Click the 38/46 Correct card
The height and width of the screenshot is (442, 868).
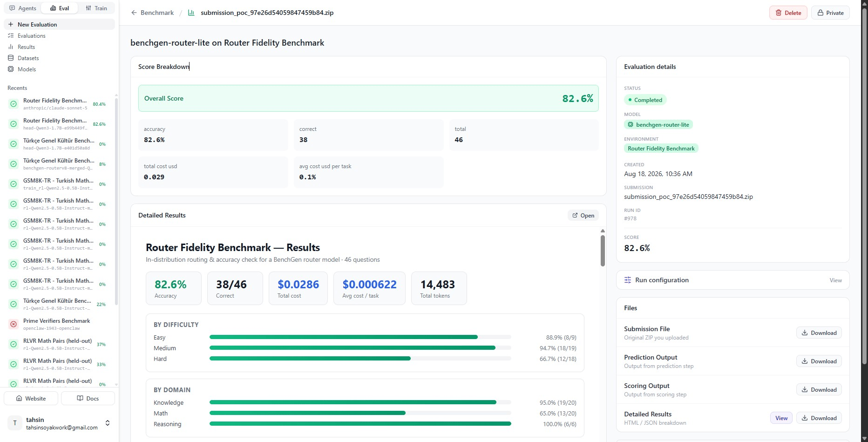pyautogui.click(x=235, y=288)
